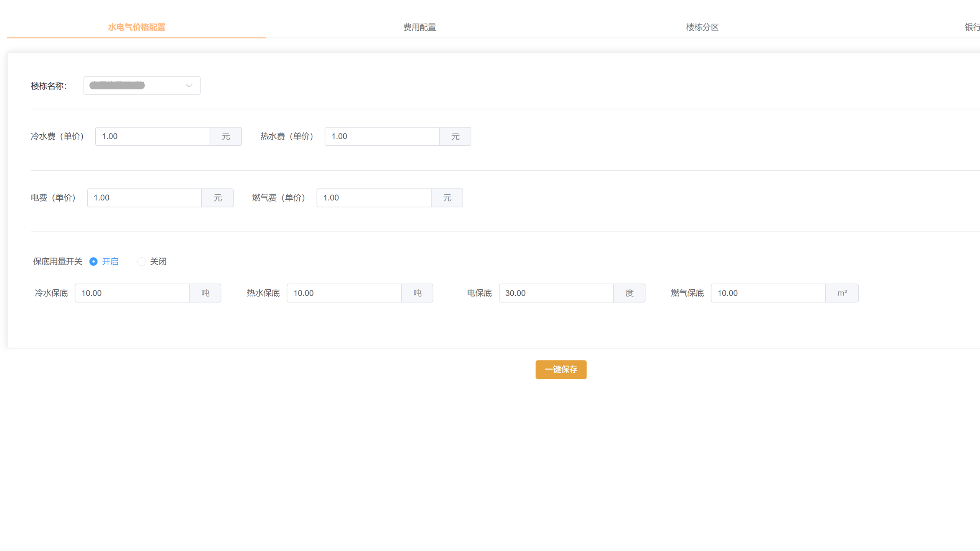
Task: Focus the 电费 unit price field
Action: [144, 198]
